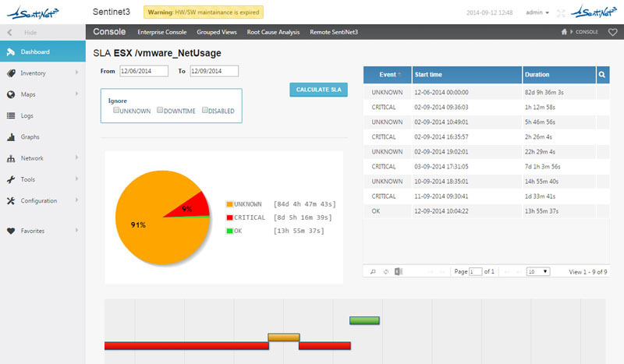Expand the Maps submenu arrow

click(76, 94)
